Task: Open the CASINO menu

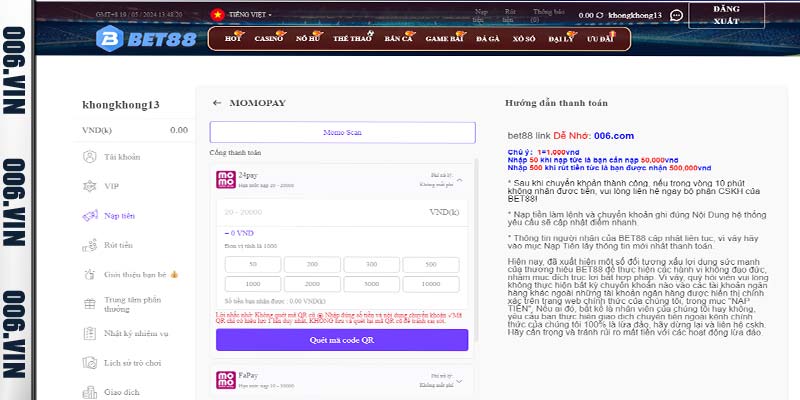Action: 269,39
